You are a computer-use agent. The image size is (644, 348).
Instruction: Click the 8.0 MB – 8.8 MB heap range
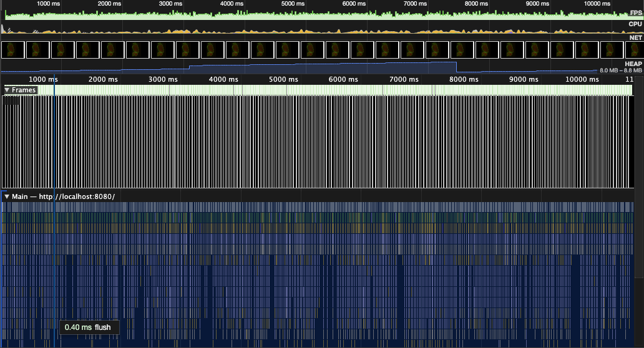click(x=620, y=70)
